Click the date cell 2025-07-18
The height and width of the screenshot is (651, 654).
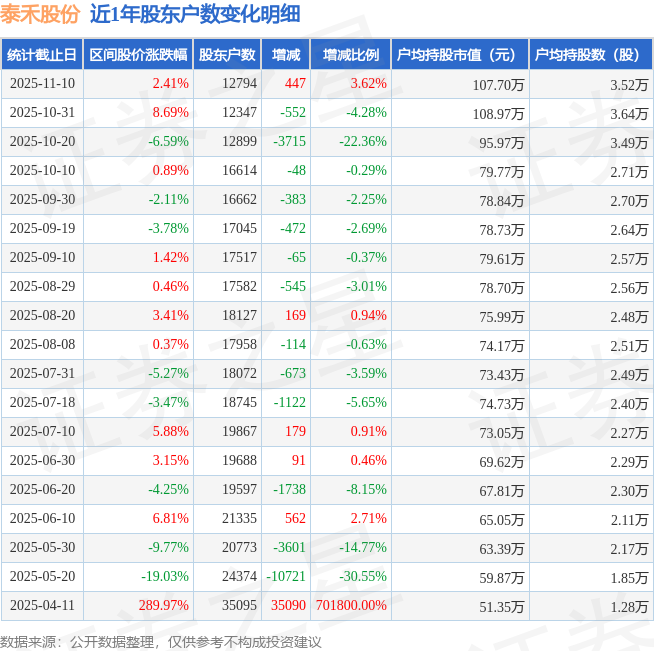[43, 402]
